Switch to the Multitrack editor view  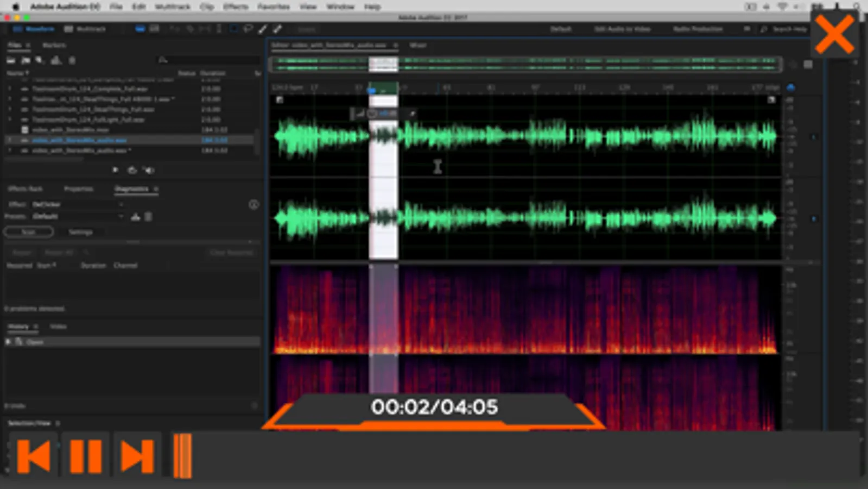[85, 29]
